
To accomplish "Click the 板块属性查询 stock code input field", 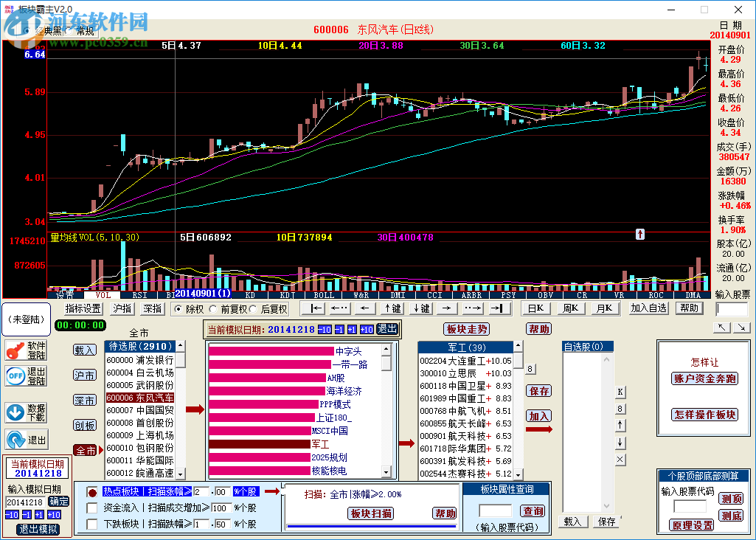I will coord(495,511).
